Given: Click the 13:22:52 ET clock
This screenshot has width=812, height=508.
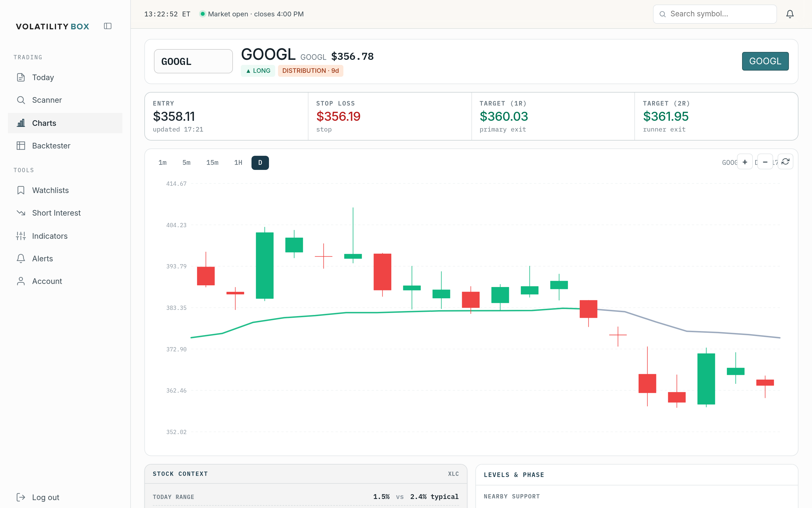Looking at the screenshot, I should click(x=167, y=14).
